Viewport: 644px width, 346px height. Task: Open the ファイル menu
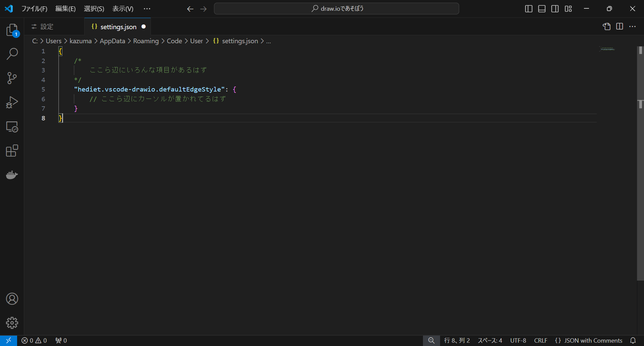click(35, 8)
